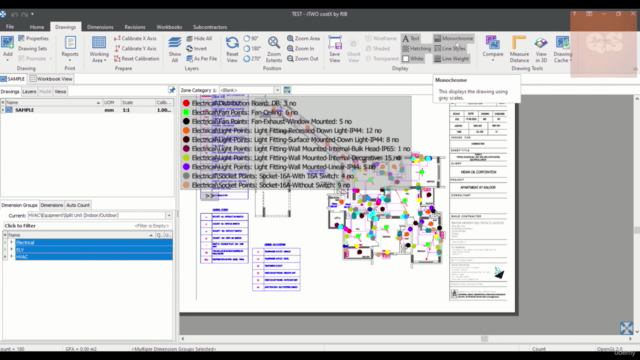
Task: Select Calibrate Y Axis
Action: pos(135,49)
